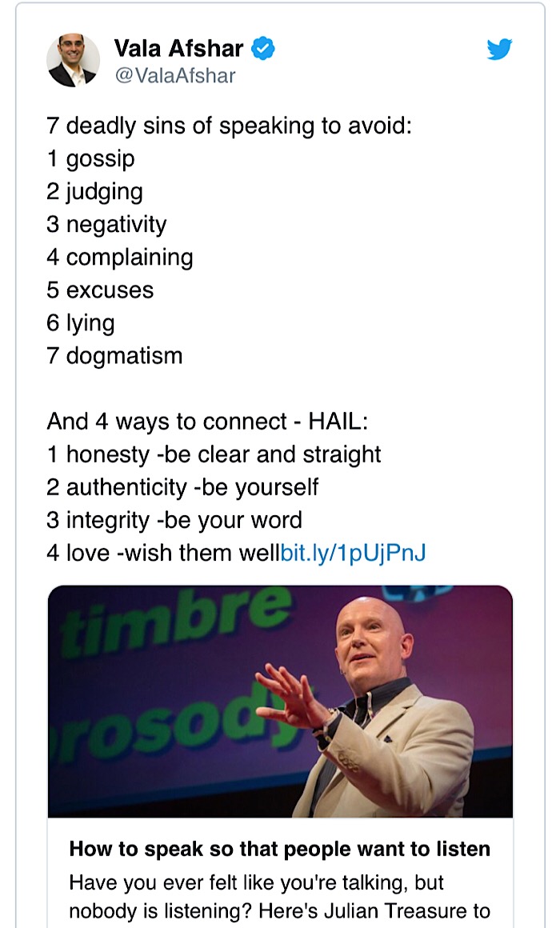Image resolution: width=560 pixels, height=928 pixels.
Task: Click the "7 deadly sins of speaking" line
Action: point(229,126)
